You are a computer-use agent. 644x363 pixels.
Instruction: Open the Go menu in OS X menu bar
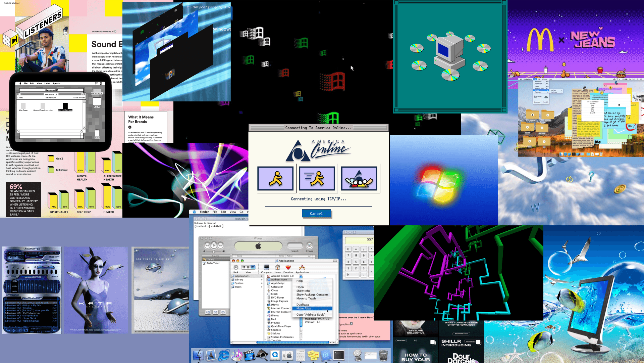pyautogui.click(x=241, y=212)
